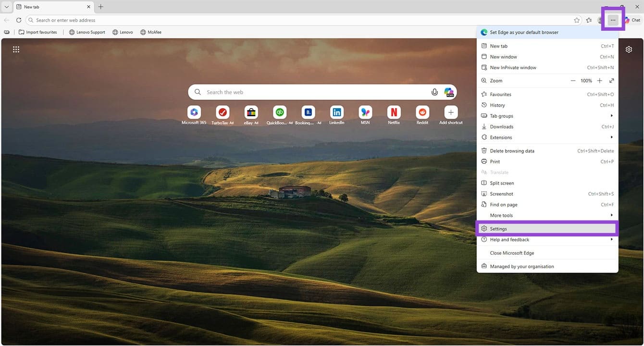Viewport: 644px width, 346px height.
Task: Increase zoom with the plus control
Action: (599, 80)
